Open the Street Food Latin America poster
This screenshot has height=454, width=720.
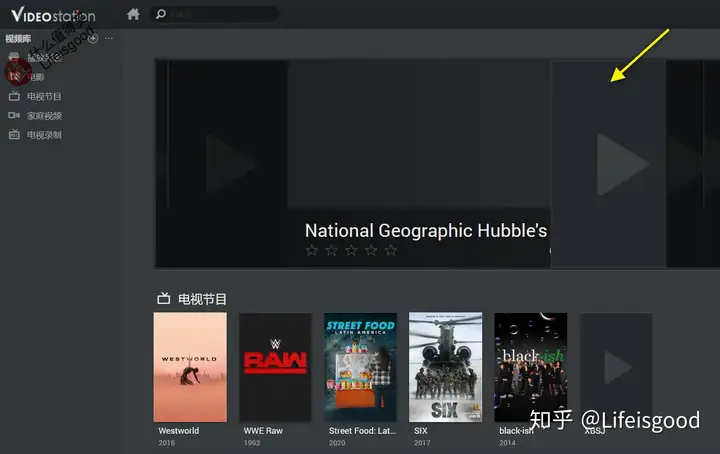tap(360, 367)
